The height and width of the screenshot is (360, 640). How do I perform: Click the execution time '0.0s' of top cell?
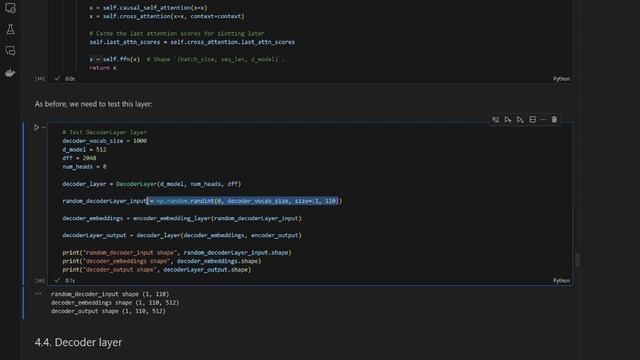pos(70,79)
